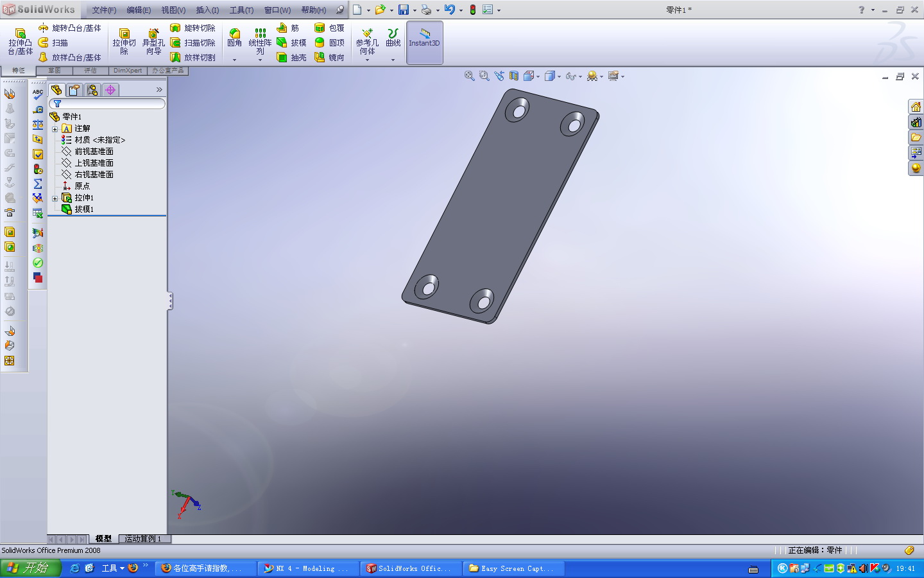Toggle Instant3D mode

[x=425, y=42]
